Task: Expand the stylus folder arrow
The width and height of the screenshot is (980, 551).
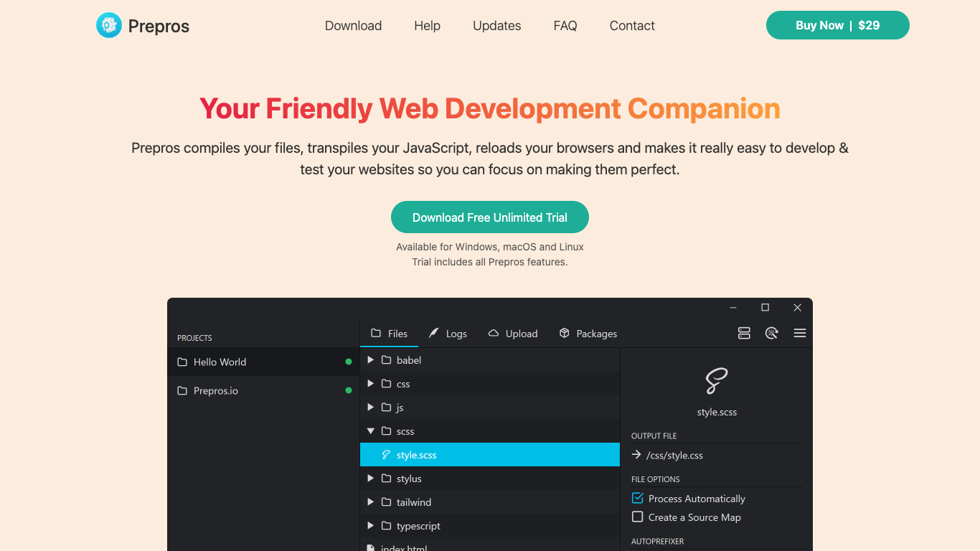Action: (371, 478)
